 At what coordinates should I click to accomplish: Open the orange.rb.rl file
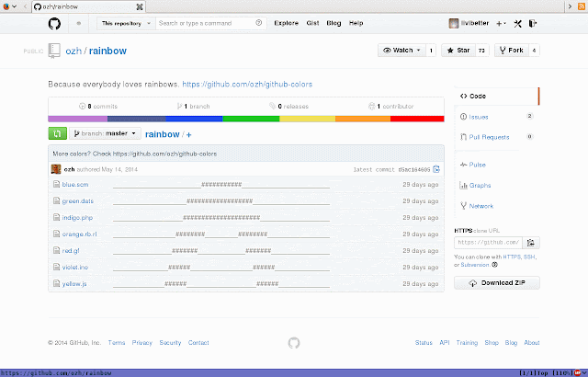[x=79, y=234]
